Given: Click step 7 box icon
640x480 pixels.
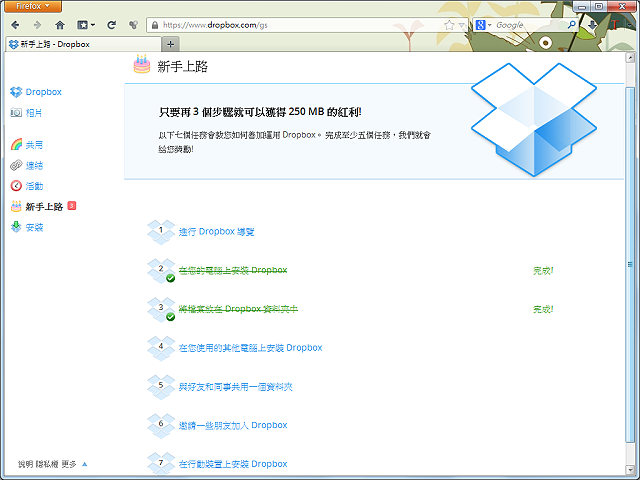Looking at the screenshot, I should [161, 464].
